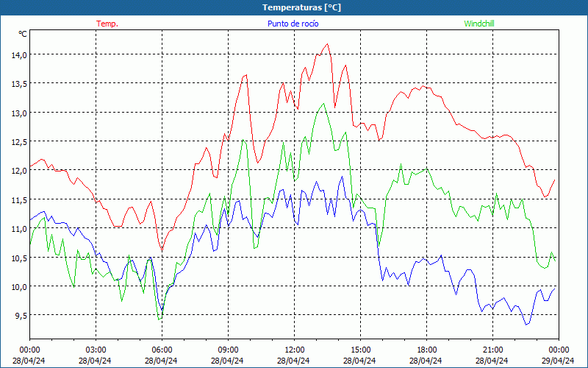This screenshot has width=588, height=368.
Task: Click the green windchill minimum near 06:00
Action: pyautogui.click(x=159, y=319)
